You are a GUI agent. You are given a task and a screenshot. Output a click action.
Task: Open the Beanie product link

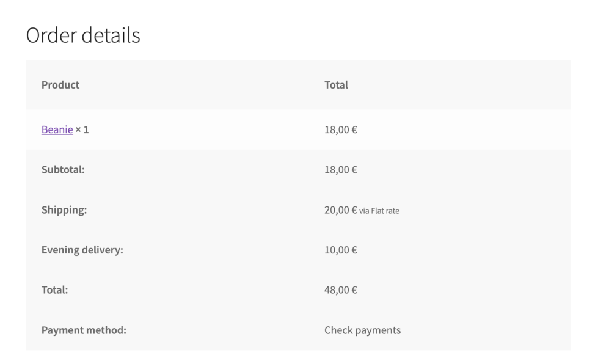[x=57, y=129]
